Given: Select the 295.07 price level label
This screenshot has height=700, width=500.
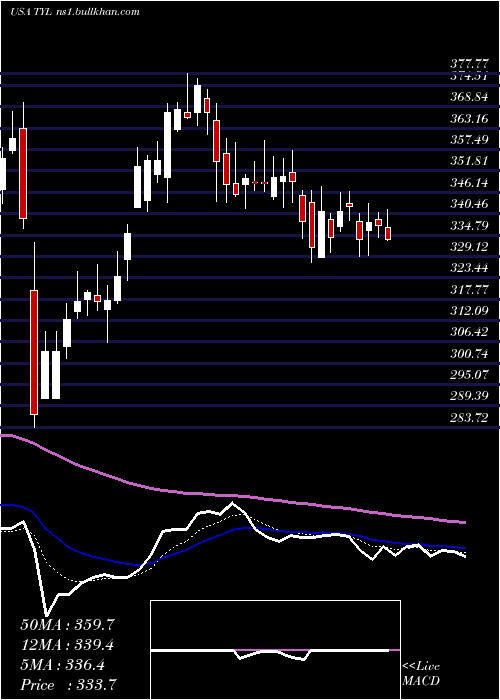Looking at the screenshot, I should 468,375.
